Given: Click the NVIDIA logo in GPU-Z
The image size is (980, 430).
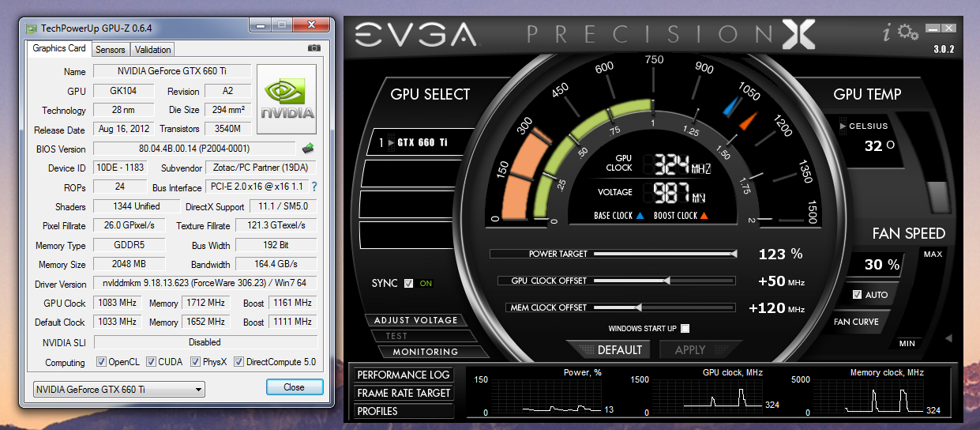Looking at the screenshot, I should click(287, 99).
